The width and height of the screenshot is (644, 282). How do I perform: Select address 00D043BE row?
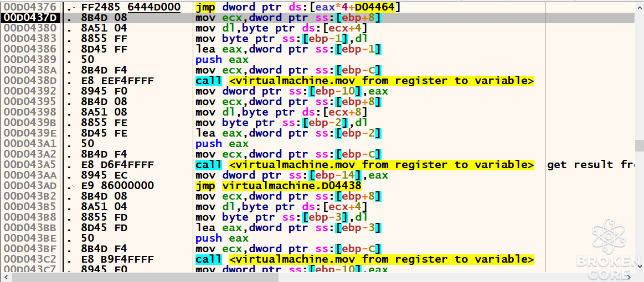(x=31, y=238)
